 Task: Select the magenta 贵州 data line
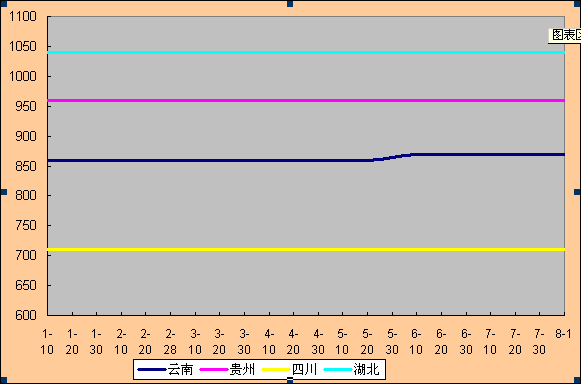coord(306,100)
